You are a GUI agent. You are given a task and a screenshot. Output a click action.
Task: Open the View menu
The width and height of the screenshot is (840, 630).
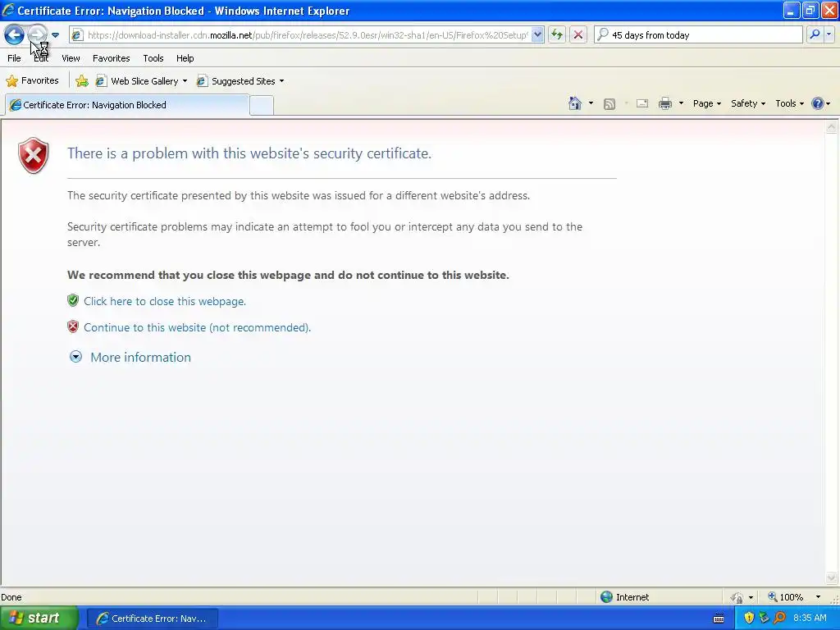pos(71,58)
